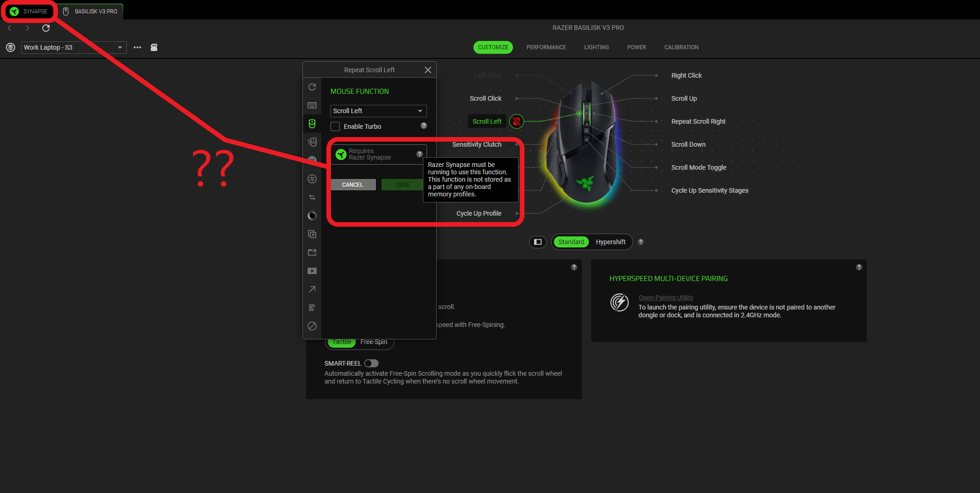980x493 pixels.
Task: Open the Text Function category icon
Action: pyautogui.click(x=312, y=308)
